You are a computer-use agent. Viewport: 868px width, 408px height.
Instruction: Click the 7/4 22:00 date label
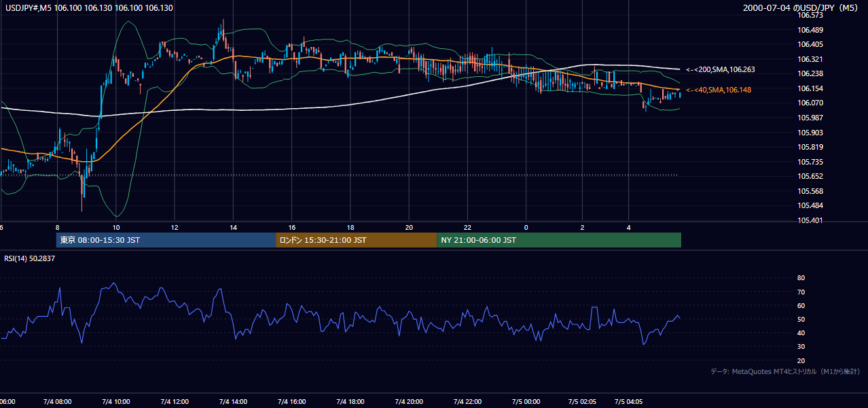click(x=467, y=401)
